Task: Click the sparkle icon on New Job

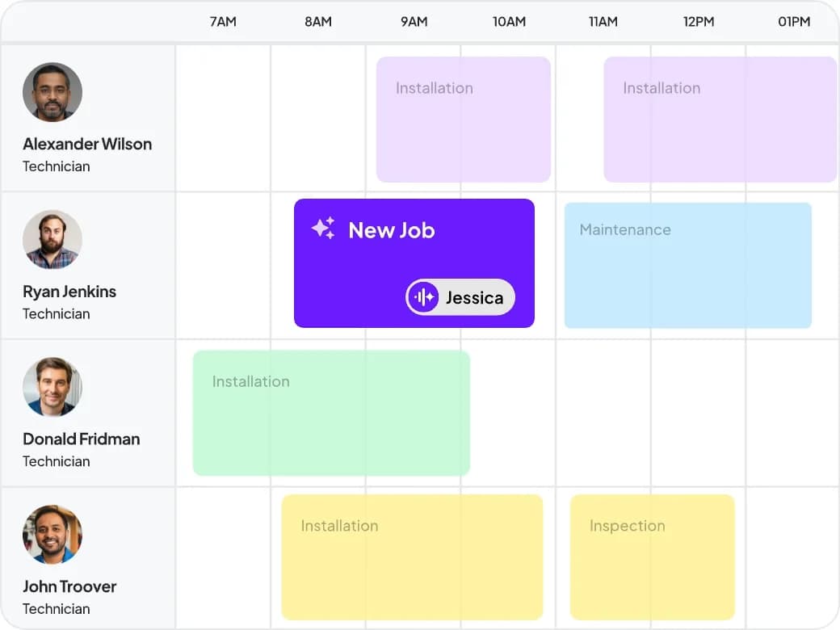Action: coord(324,229)
